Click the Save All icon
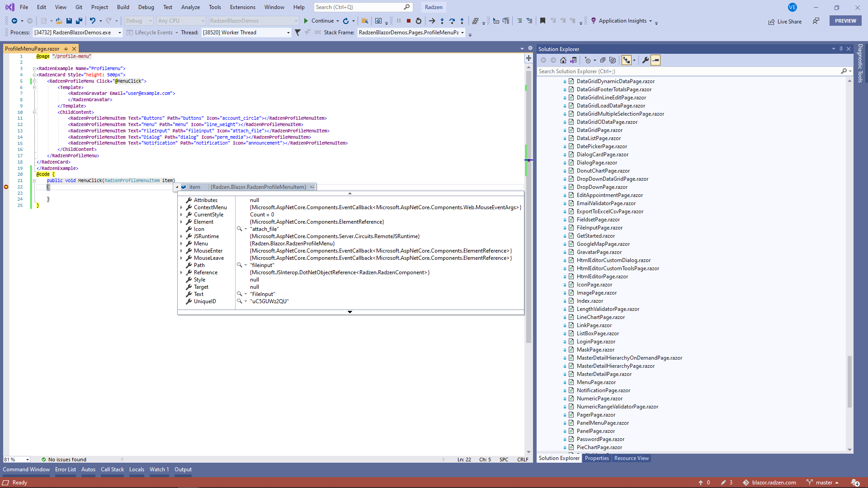The height and width of the screenshot is (488, 868). [79, 21]
